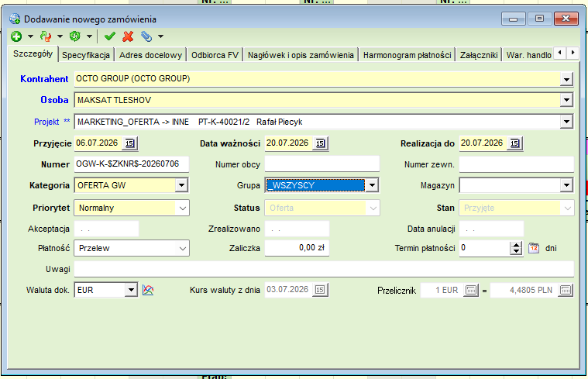Cancel using the red X toolbar icon

(x=128, y=36)
